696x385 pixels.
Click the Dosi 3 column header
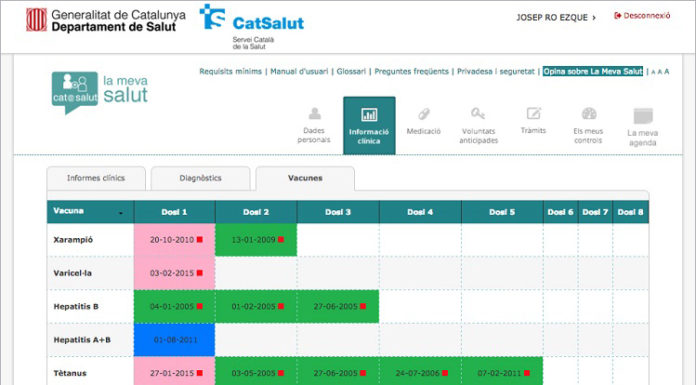click(x=338, y=212)
